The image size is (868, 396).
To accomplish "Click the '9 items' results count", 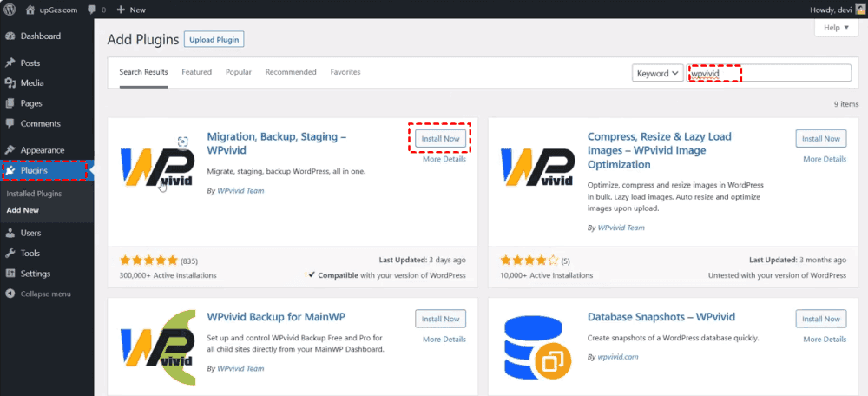I will (x=845, y=104).
